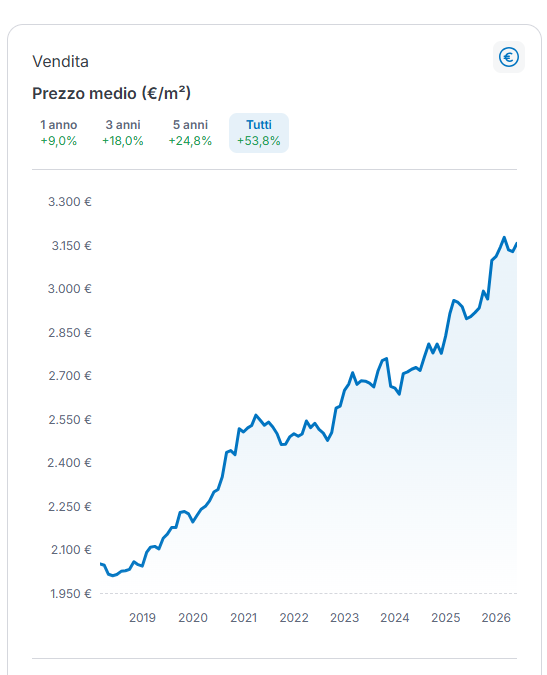This screenshot has height=675, width=547.
Task: Click the 2019 label on the time axis
Action: click(x=142, y=618)
